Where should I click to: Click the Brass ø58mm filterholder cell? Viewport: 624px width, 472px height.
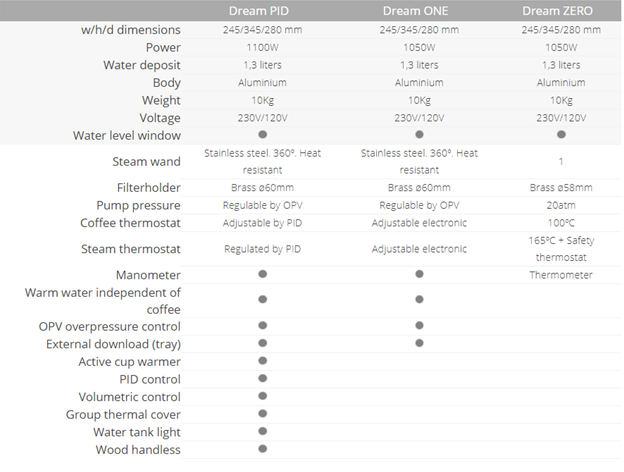[561, 187]
